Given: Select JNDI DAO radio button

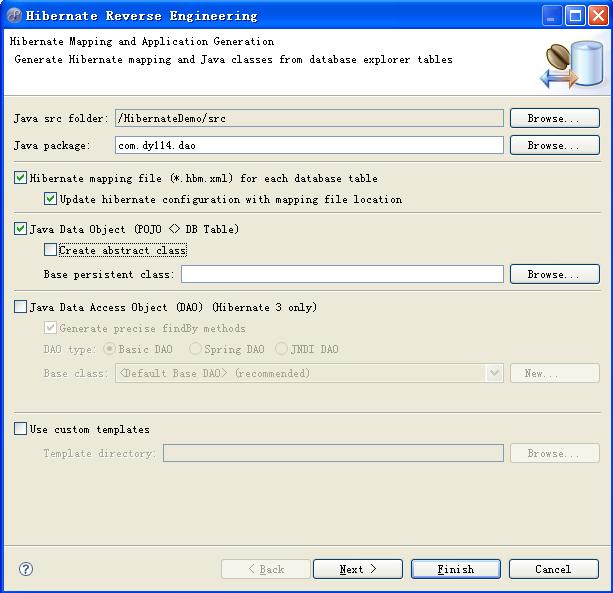Looking at the screenshot, I should click(x=281, y=349).
